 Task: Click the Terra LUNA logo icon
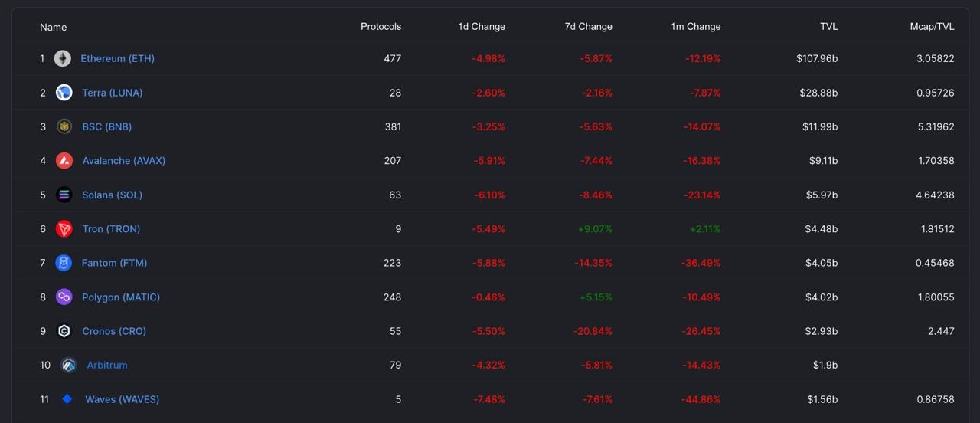click(x=64, y=93)
